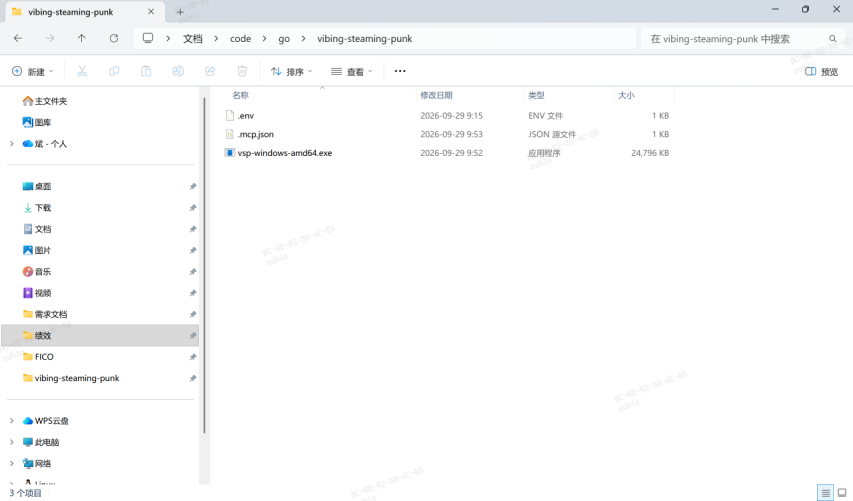
Task: Open the more options ellipsis menu
Action: pyautogui.click(x=400, y=71)
